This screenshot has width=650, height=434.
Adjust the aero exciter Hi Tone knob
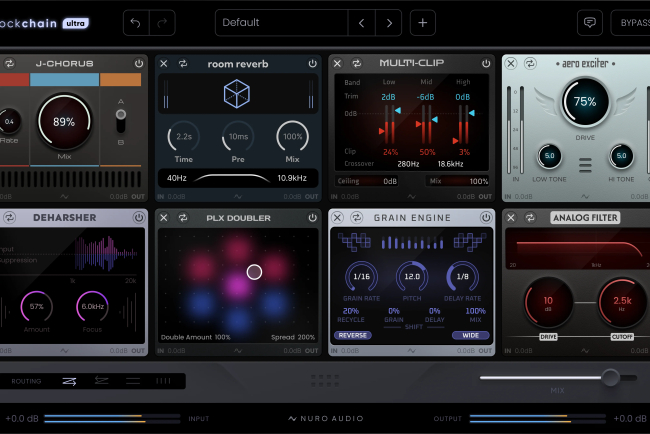621,156
